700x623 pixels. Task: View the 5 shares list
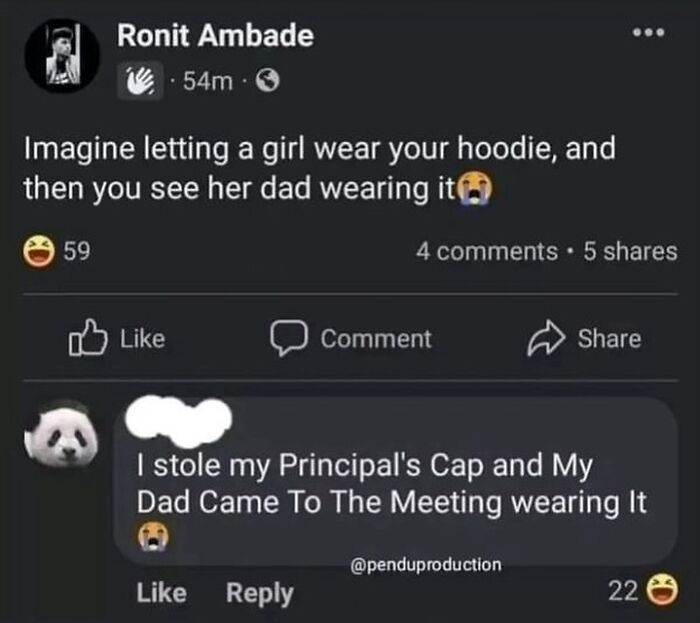[629, 252]
